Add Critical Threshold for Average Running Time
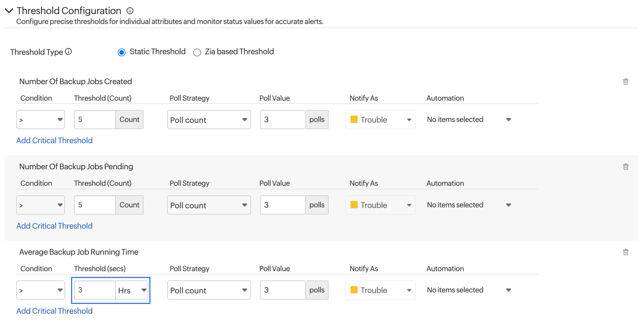 [54, 311]
